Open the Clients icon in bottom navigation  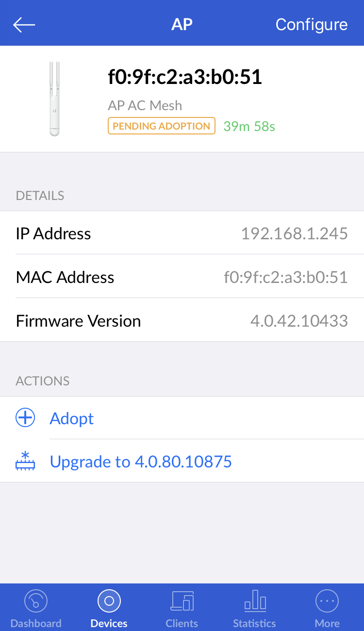tap(182, 600)
